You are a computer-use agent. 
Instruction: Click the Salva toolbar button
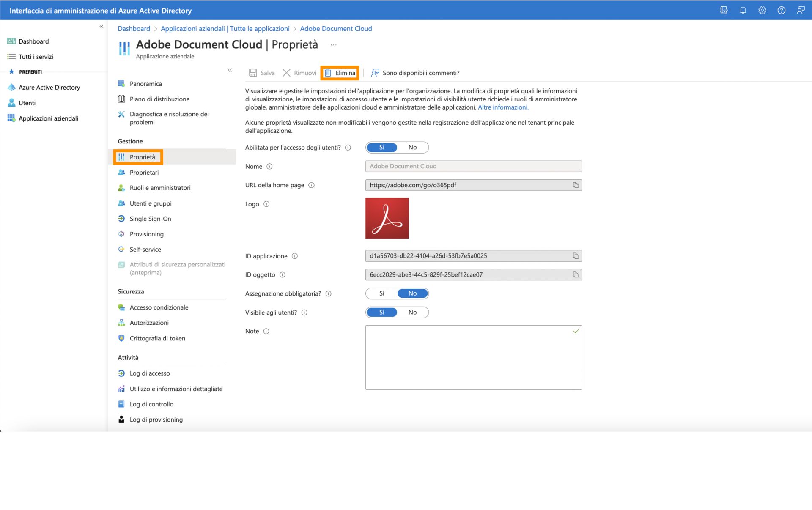pyautogui.click(x=262, y=73)
